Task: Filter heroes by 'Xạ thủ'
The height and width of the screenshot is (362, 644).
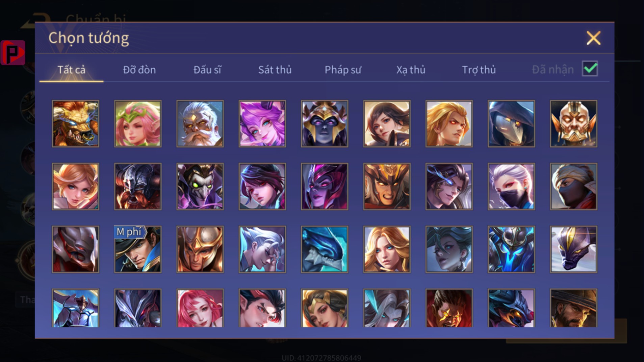Action: tap(411, 70)
